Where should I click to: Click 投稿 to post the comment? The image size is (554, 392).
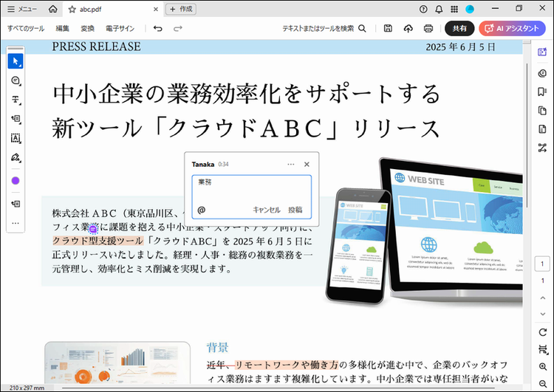[x=295, y=210]
